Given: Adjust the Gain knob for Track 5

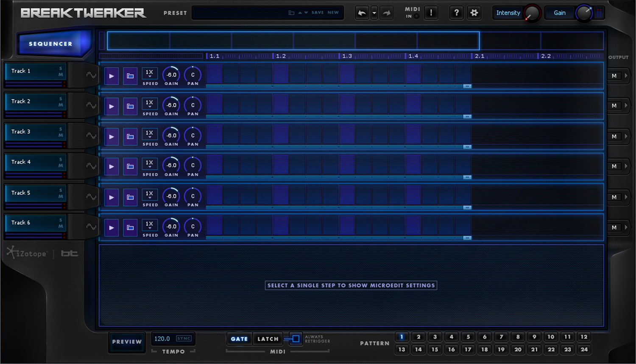Looking at the screenshot, I should pyautogui.click(x=171, y=196).
